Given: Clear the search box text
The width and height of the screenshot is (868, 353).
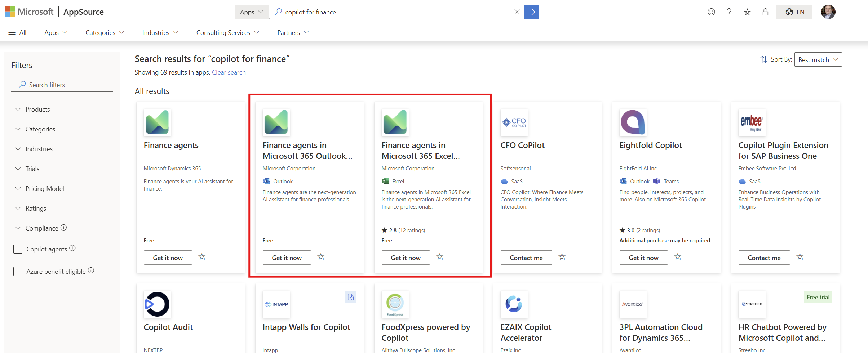Looking at the screenshot, I should [517, 12].
